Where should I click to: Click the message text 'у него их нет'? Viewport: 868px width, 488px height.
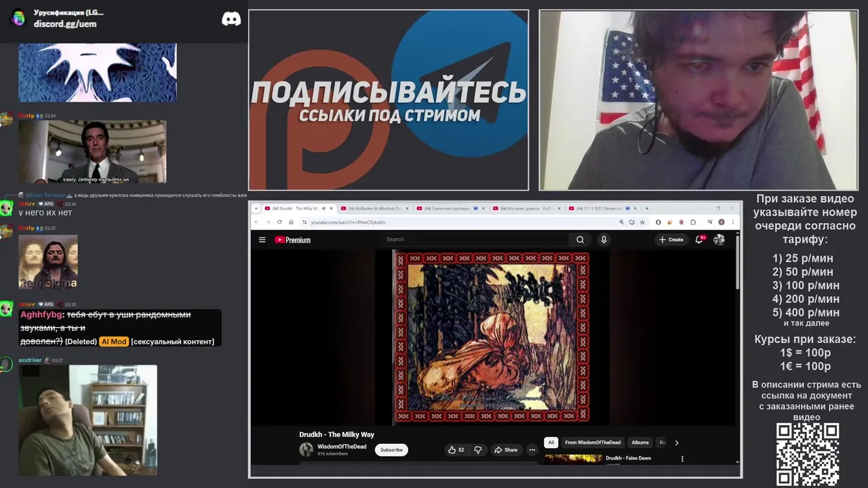point(45,212)
